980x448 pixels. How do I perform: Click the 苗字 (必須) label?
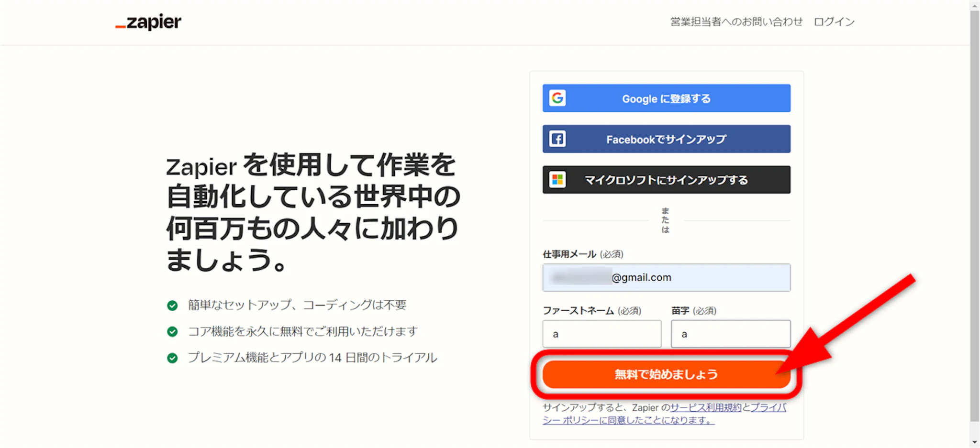[x=694, y=311]
